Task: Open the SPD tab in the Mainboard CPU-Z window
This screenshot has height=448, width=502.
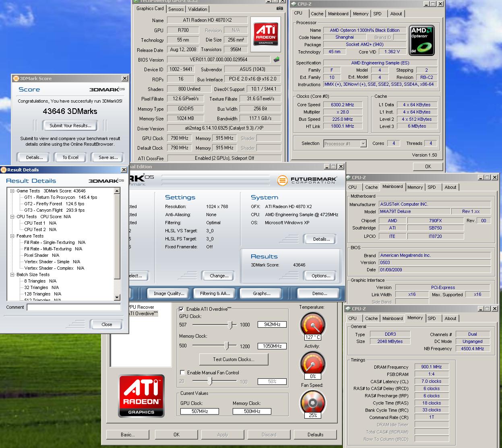Action: pyautogui.click(x=432, y=187)
